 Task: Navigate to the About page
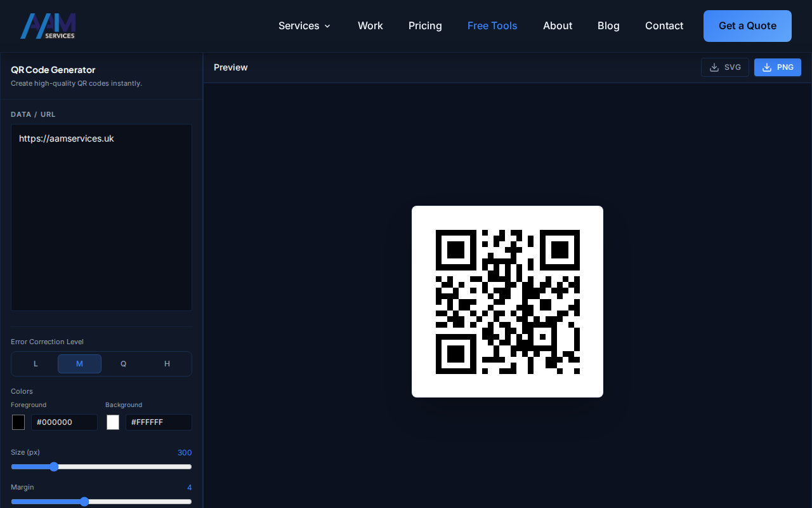pyautogui.click(x=558, y=26)
